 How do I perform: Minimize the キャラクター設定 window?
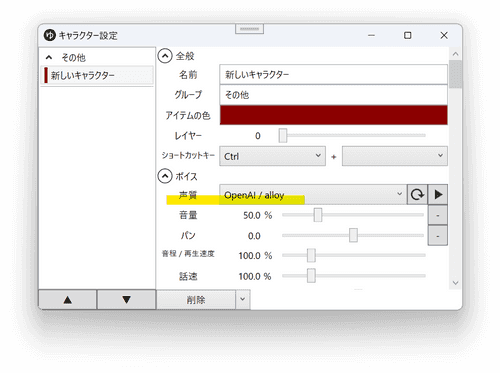click(371, 35)
